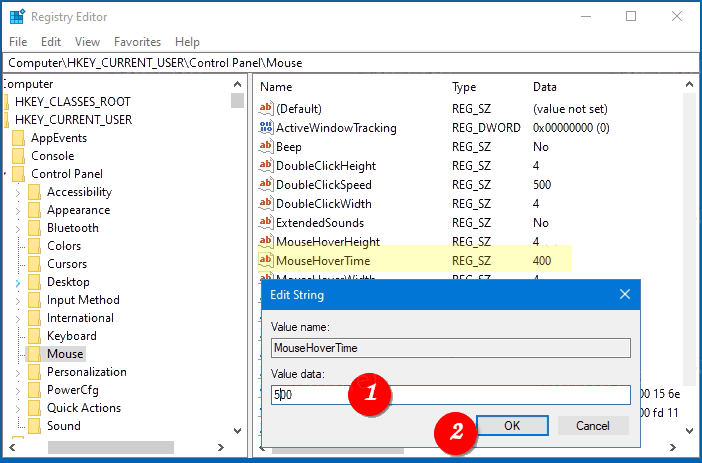Click the string icon beside DoubleClickHeight
The width and height of the screenshot is (702, 463).
265,166
